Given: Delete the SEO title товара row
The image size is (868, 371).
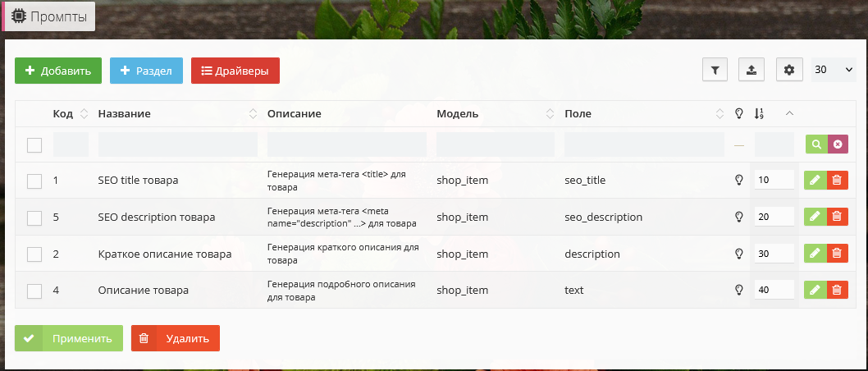Looking at the screenshot, I should (837, 180).
